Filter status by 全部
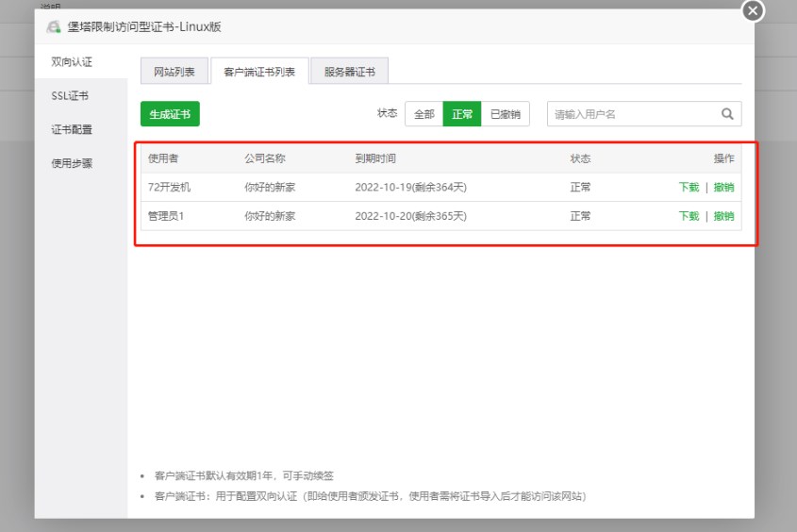 pyautogui.click(x=423, y=114)
